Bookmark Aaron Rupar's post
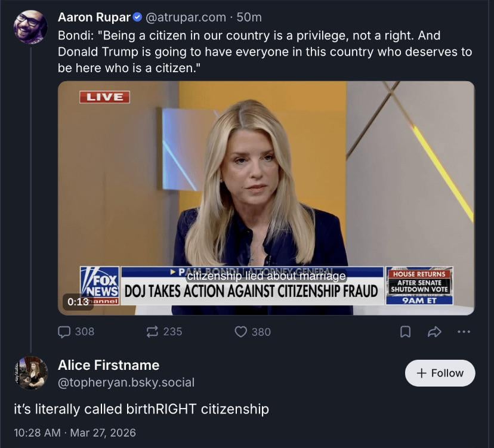 [x=405, y=332]
